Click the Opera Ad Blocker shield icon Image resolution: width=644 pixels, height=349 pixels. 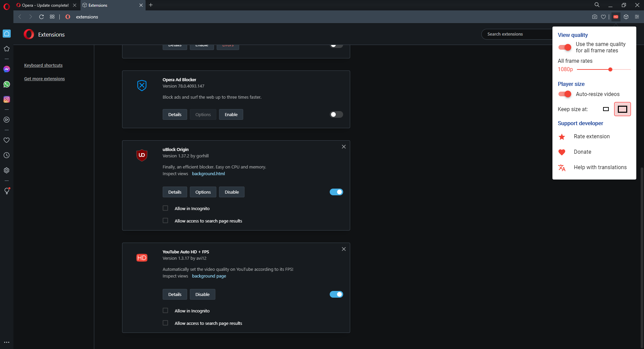[142, 86]
